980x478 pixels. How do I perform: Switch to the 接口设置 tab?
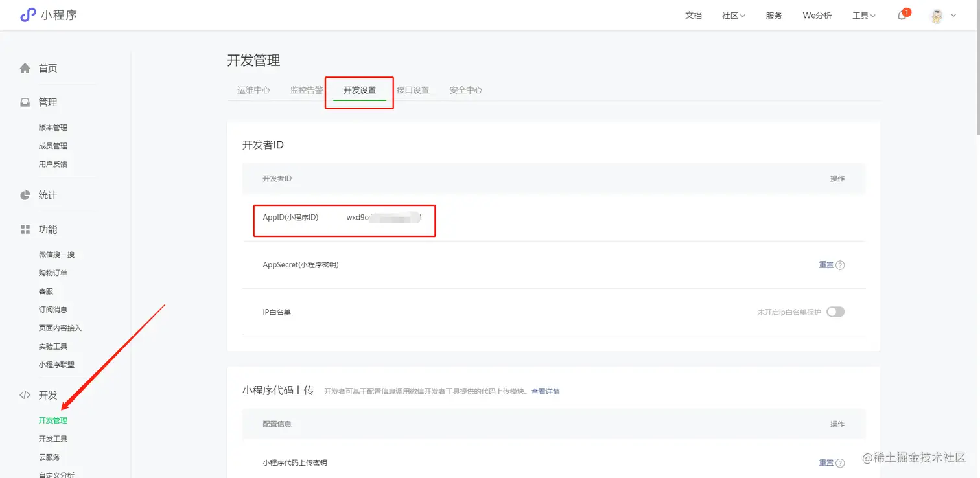413,90
